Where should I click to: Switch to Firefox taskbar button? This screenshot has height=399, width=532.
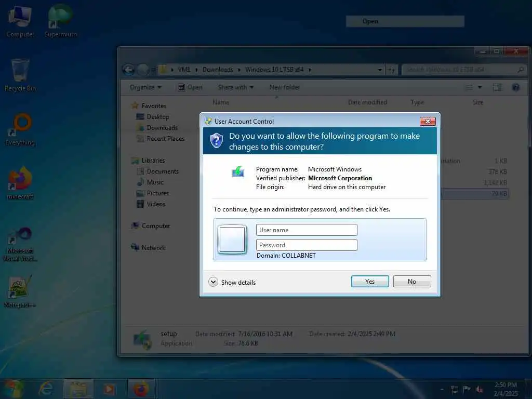pyautogui.click(x=141, y=389)
